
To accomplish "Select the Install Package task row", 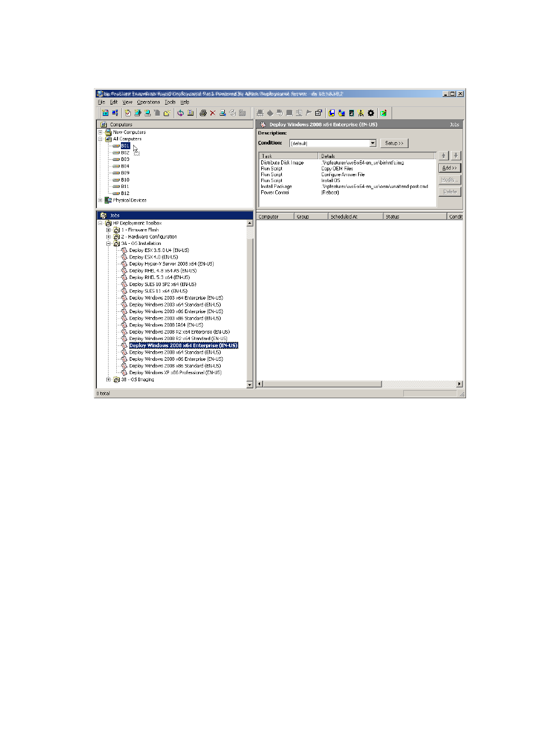I will [x=347, y=187].
